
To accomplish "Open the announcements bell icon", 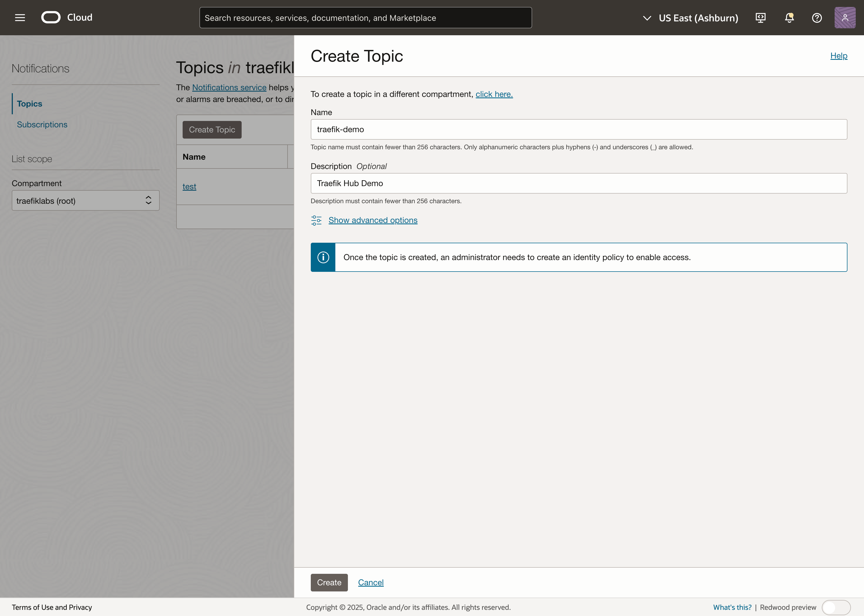I will (x=789, y=18).
